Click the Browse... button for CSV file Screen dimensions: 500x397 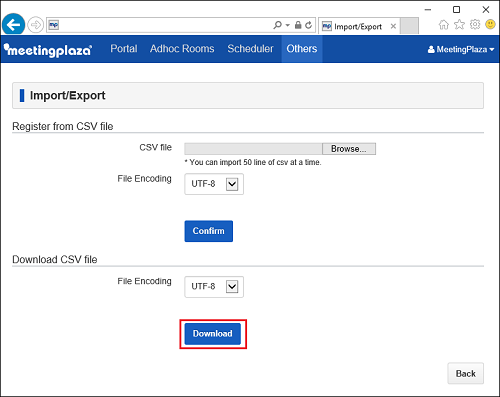click(x=349, y=149)
